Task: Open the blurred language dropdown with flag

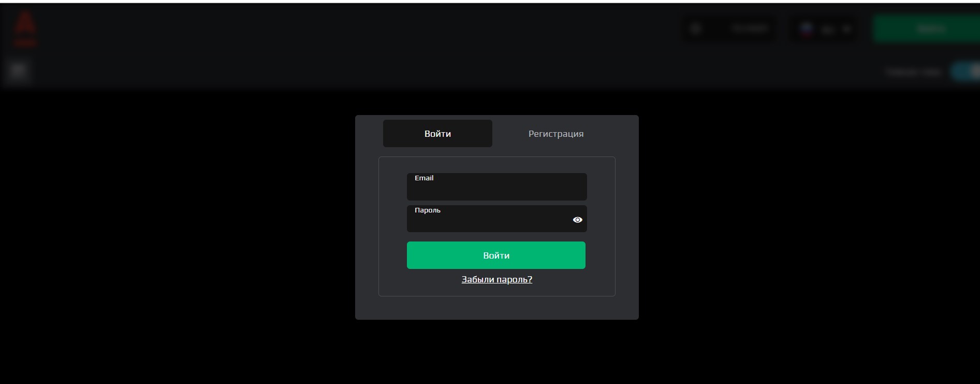Action: click(x=824, y=29)
